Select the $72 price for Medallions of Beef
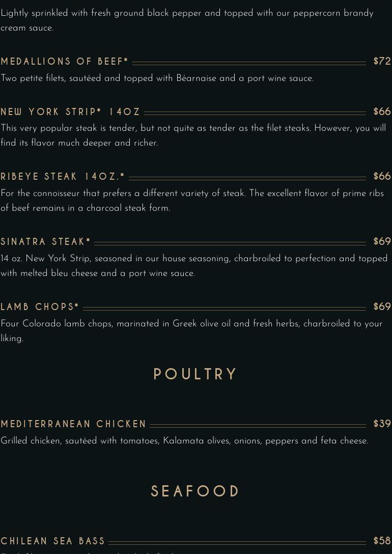 (x=382, y=61)
